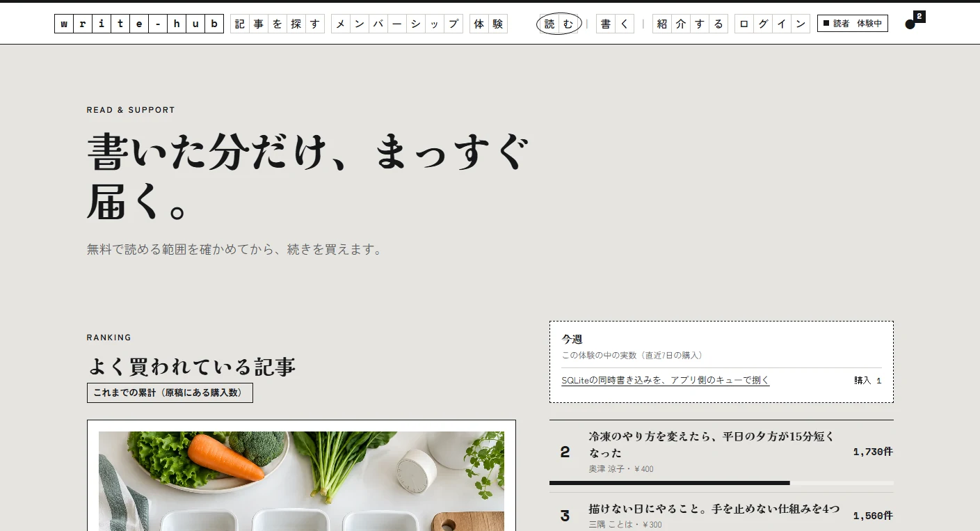This screenshot has width=980, height=531.
Task: Switch to the 読む mode
Action: pyautogui.click(x=559, y=24)
